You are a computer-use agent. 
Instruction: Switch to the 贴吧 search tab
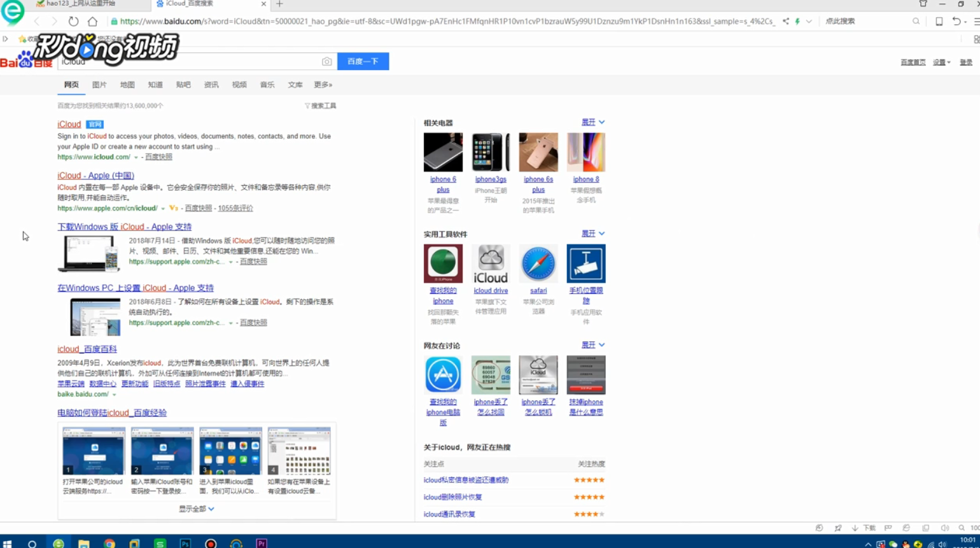pos(183,85)
